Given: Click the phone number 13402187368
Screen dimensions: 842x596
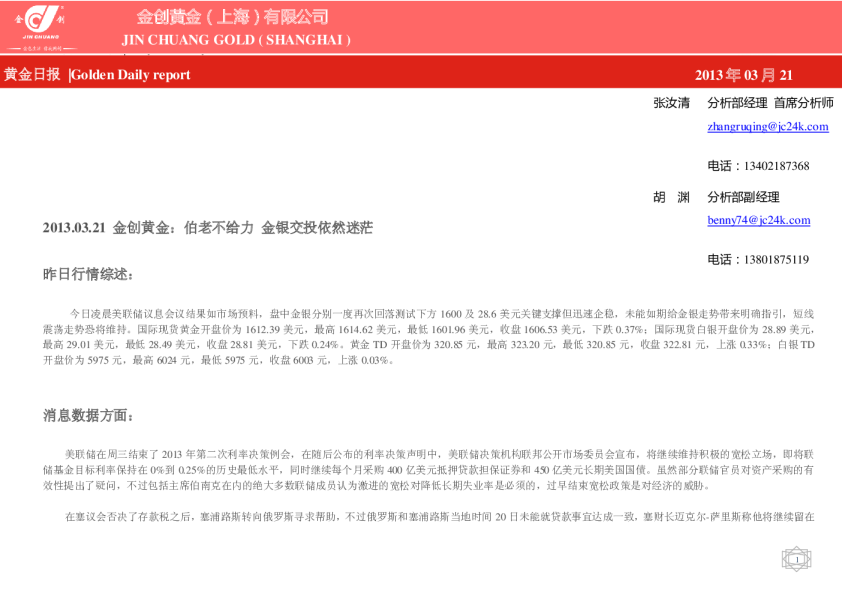Looking at the screenshot, I should (x=758, y=166).
